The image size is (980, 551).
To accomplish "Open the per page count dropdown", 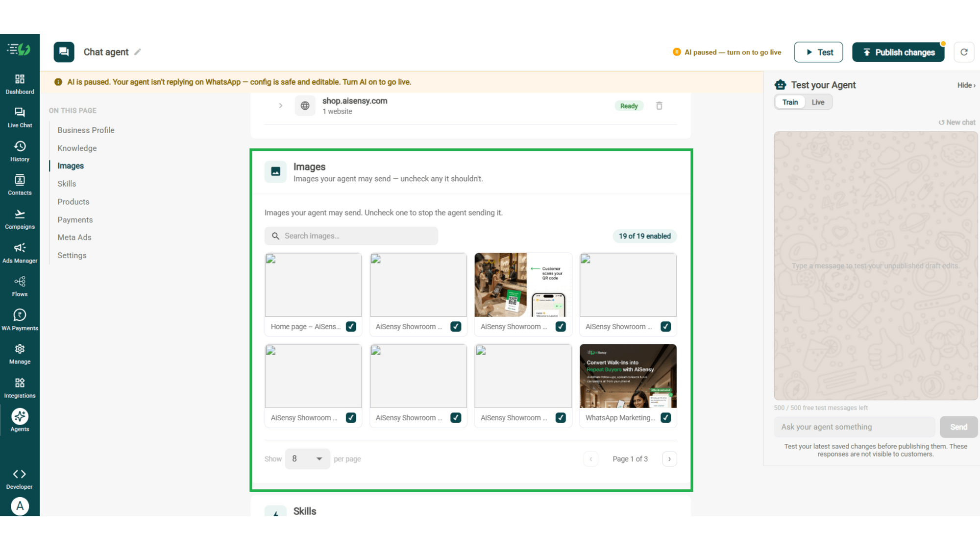I will [x=307, y=459].
